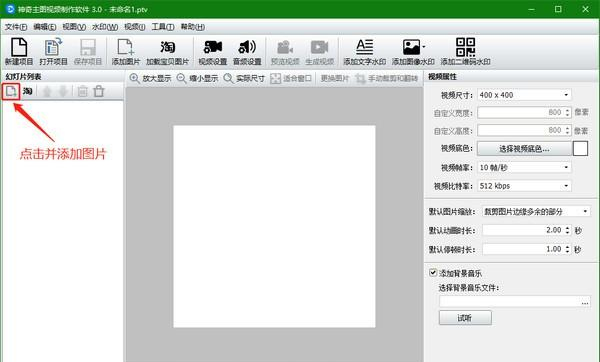Open the 工具(T) menu
600x362 pixels.
pos(163,27)
